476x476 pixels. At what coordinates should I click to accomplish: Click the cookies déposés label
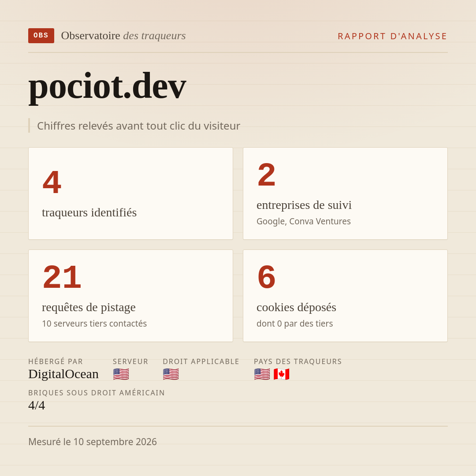(296, 307)
